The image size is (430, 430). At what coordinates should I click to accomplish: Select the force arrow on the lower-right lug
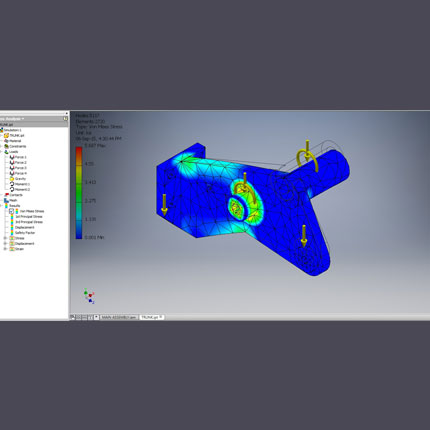coord(304,236)
